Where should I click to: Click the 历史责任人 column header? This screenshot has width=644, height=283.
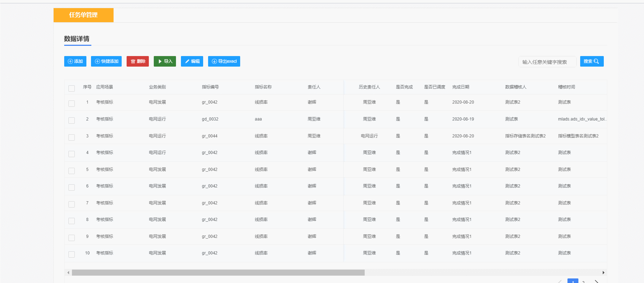coord(369,87)
